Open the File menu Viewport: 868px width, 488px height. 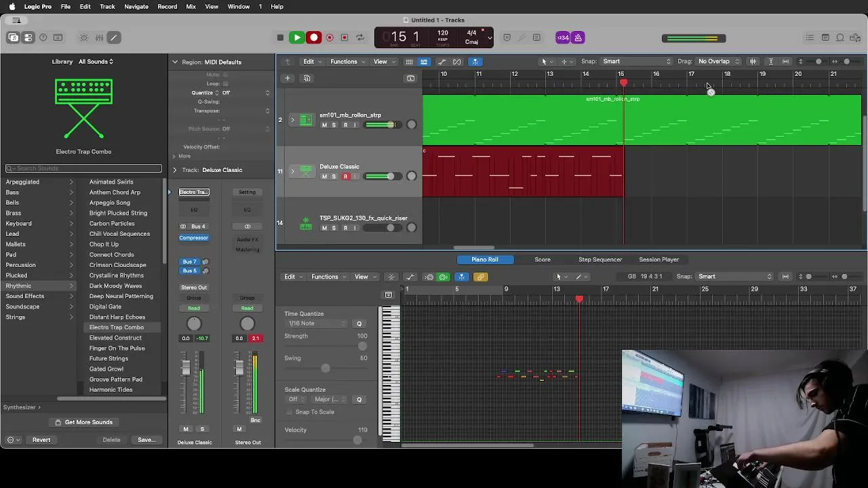click(66, 6)
